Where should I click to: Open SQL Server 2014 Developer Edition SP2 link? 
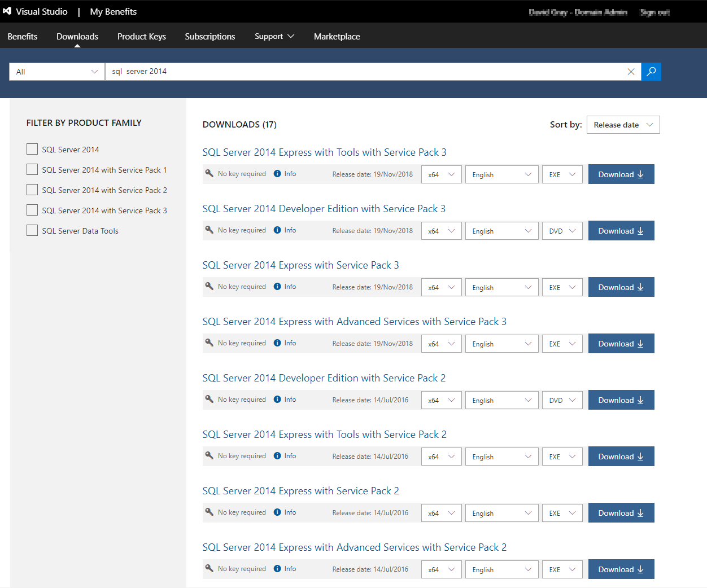point(324,378)
